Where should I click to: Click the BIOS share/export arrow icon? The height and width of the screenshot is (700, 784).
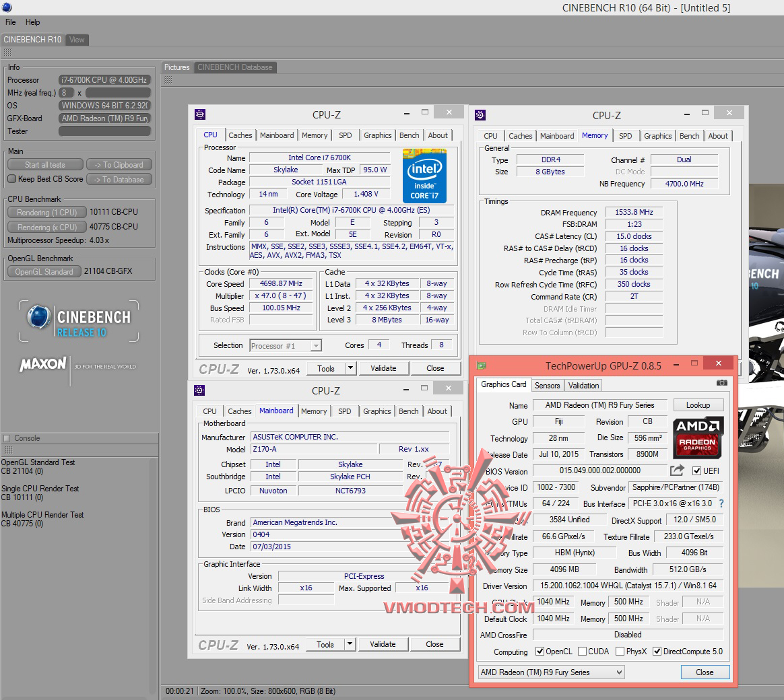677,470
